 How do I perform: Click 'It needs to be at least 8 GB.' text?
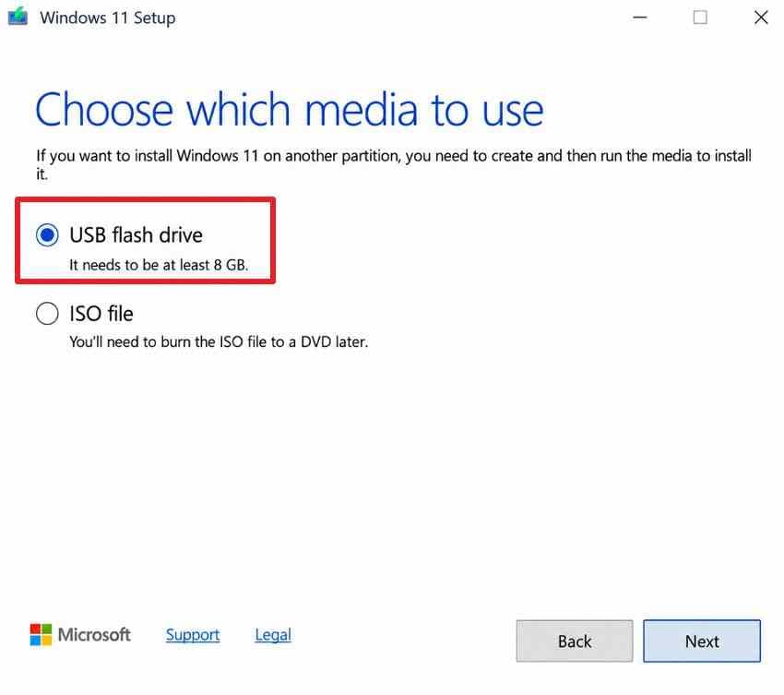(159, 265)
